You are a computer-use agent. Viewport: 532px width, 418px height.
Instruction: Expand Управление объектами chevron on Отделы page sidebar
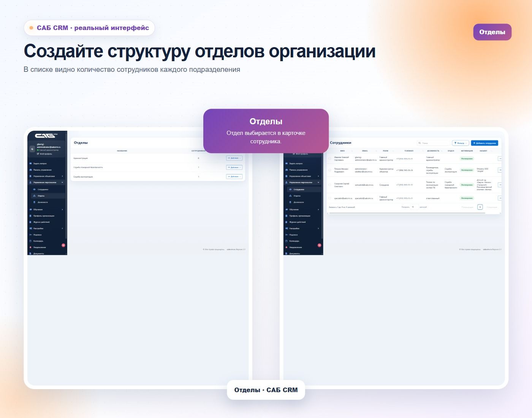click(62, 176)
